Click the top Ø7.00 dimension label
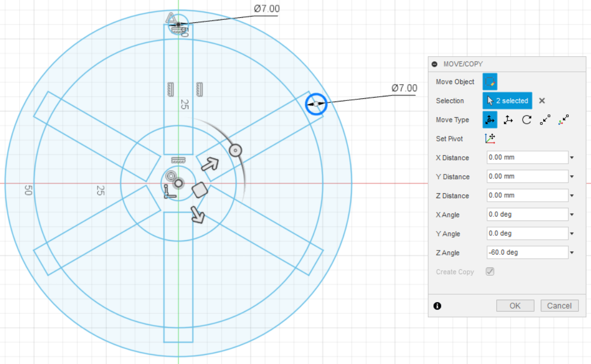This screenshot has width=591, height=364. [267, 9]
